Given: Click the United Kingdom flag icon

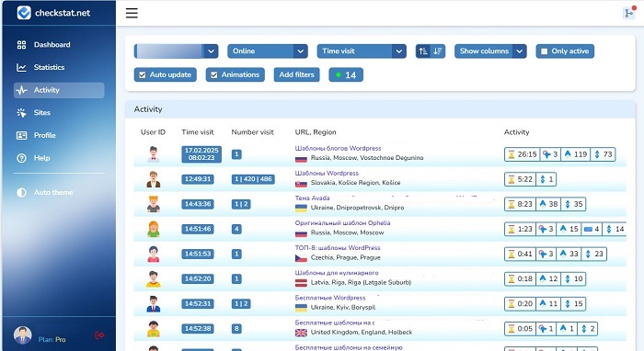Looking at the screenshot, I should tap(301, 333).
